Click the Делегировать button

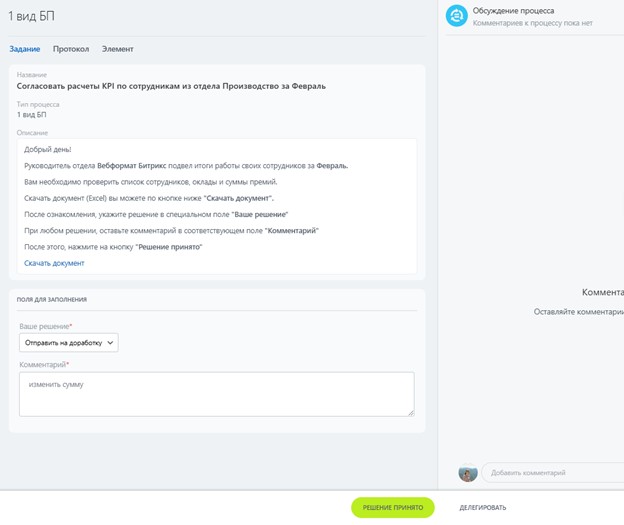click(482, 508)
